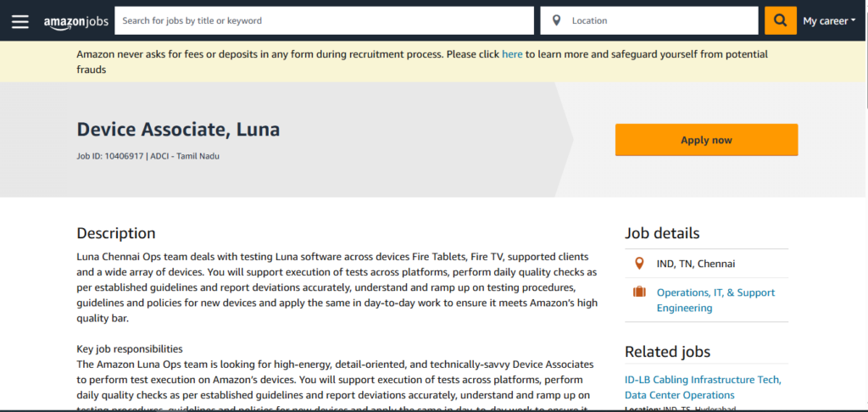Open ID-LB Cabling Infrastructure Tech related job
Viewport: 868px width, 412px height.
point(703,387)
